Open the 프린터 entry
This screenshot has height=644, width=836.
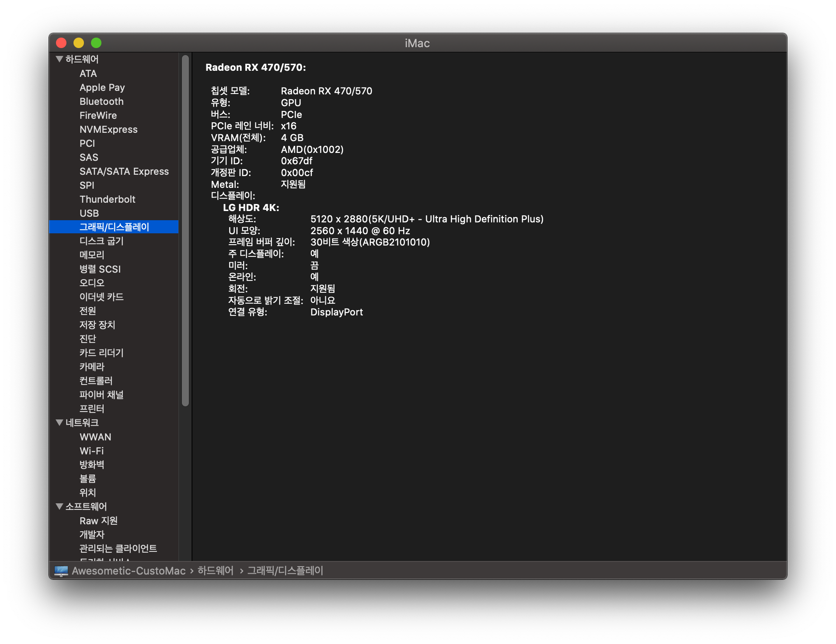92,409
